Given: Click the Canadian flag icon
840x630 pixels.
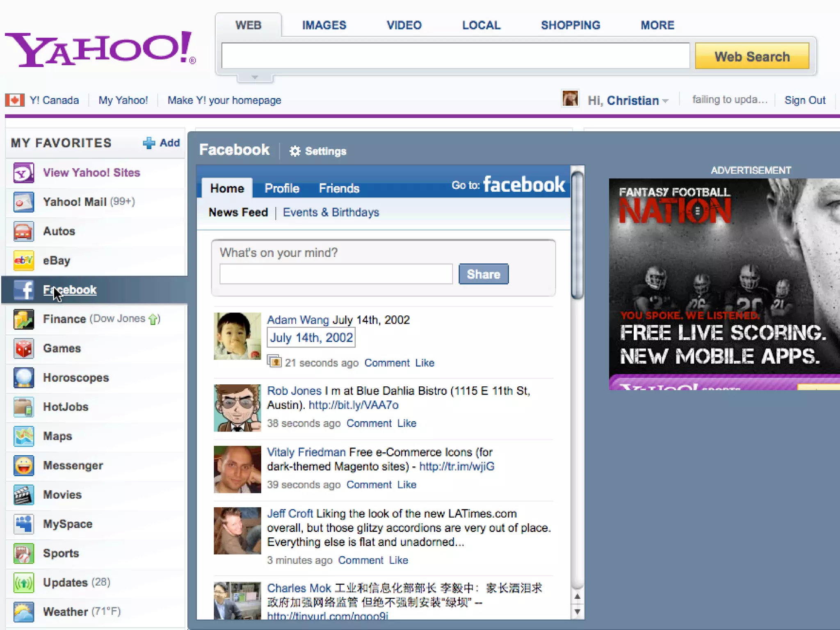Looking at the screenshot, I should point(15,100).
